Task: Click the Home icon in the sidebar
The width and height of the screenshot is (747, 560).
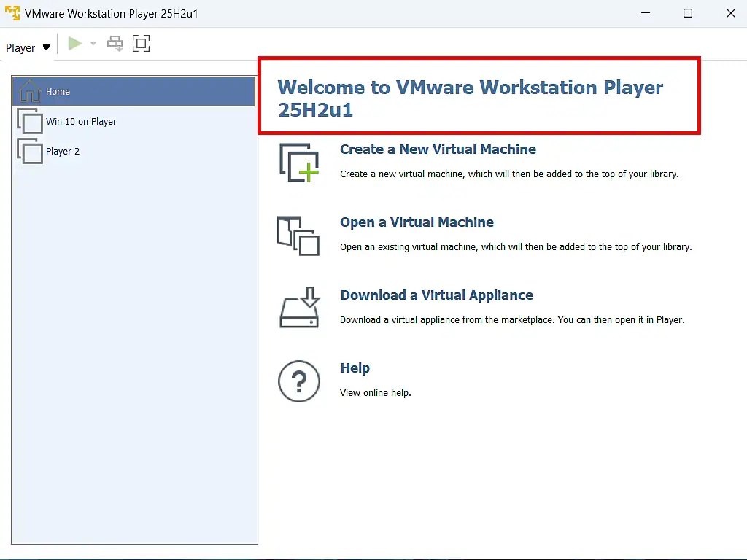Action: (30, 91)
